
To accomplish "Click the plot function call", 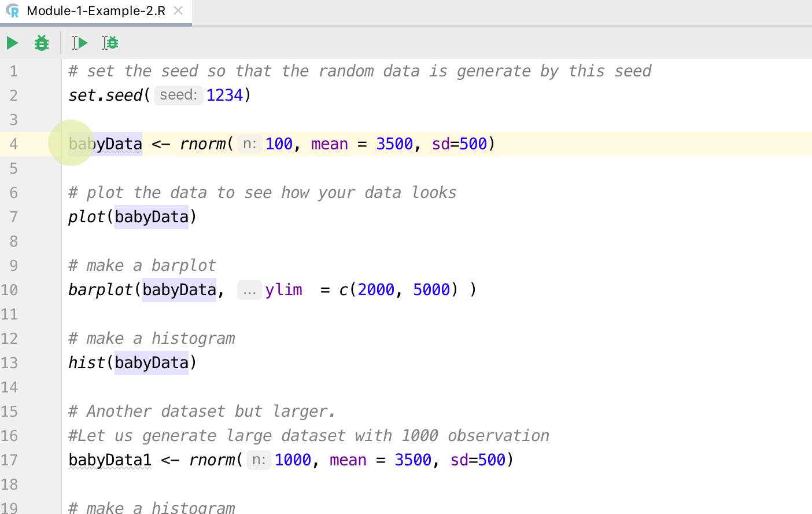I will [x=86, y=217].
